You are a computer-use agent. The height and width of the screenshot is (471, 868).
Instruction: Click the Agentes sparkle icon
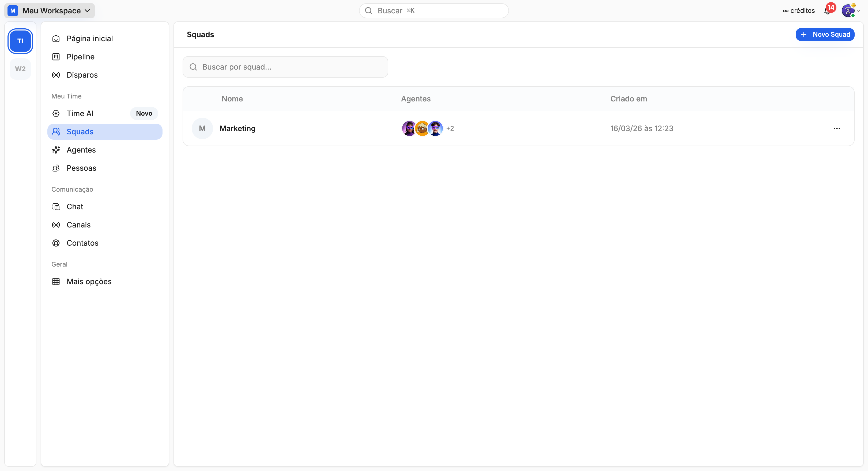click(x=56, y=150)
